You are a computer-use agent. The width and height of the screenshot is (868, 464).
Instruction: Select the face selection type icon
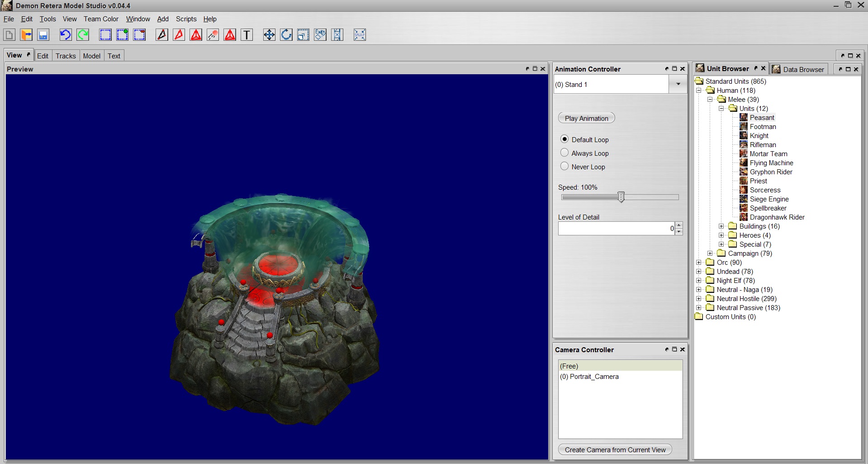[179, 35]
